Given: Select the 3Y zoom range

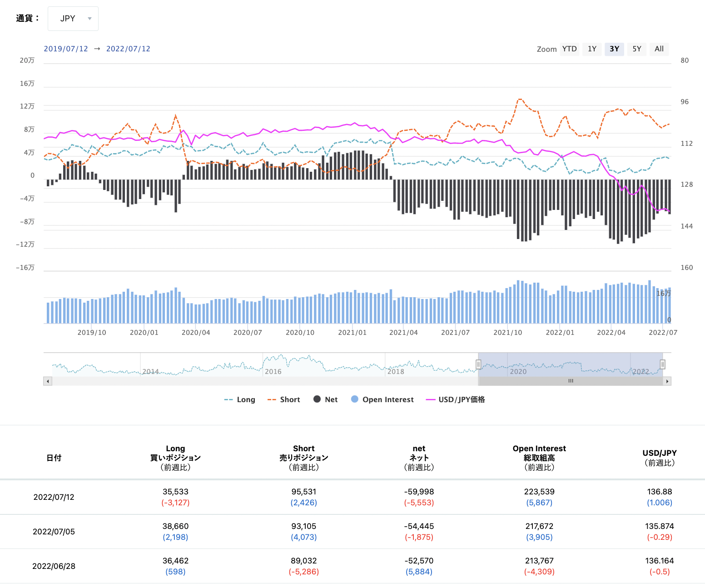Looking at the screenshot, I should point(614,49).
